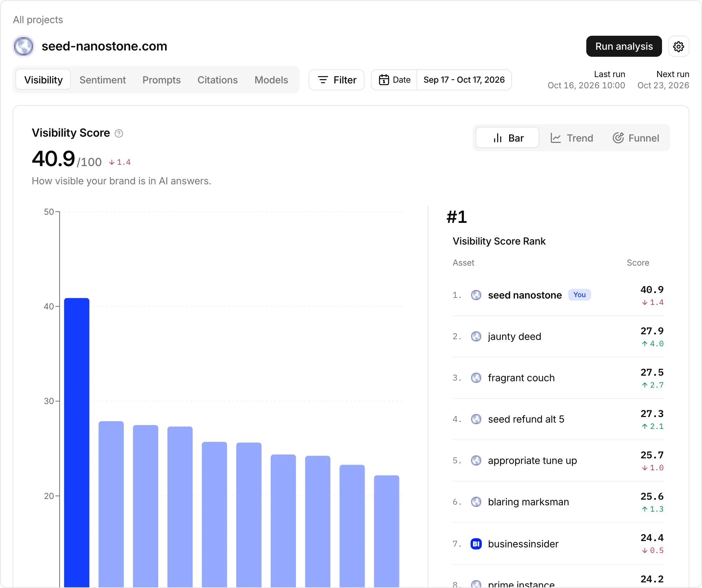Switch chart to Bar view
702x588 pixels.
[507, 138]
